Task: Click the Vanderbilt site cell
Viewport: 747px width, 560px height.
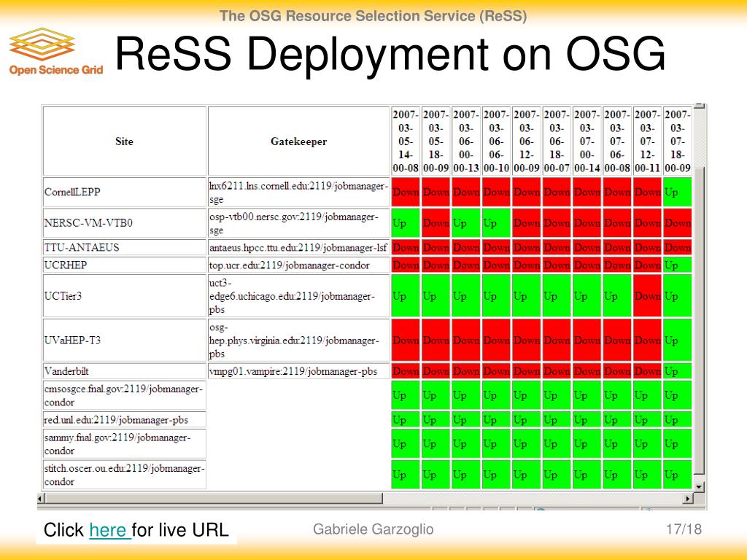Action: [x=124, y=371]
